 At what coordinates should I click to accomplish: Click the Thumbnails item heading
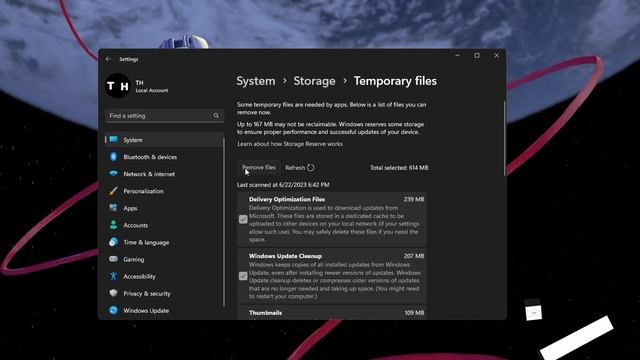[x=265, y=313]
